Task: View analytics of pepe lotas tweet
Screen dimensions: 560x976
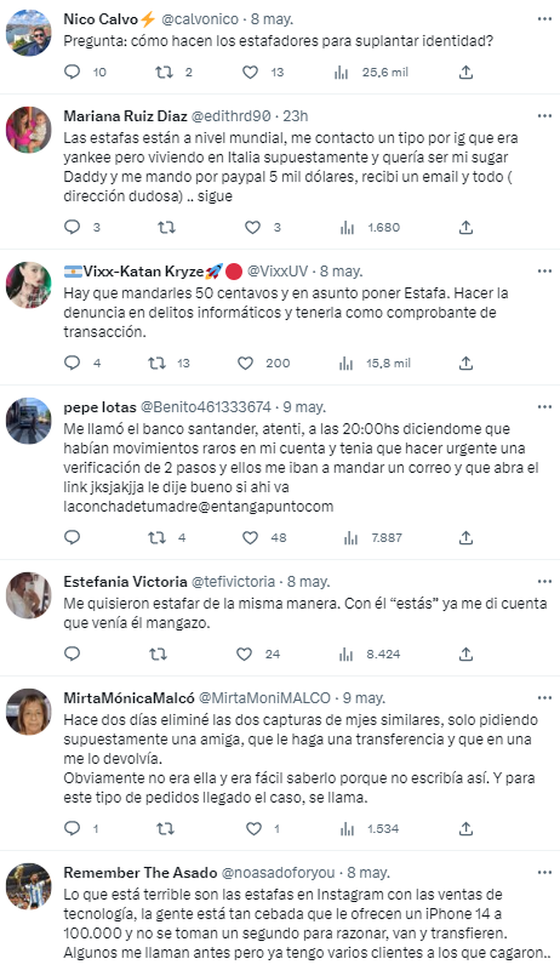Action: point(350,538)
